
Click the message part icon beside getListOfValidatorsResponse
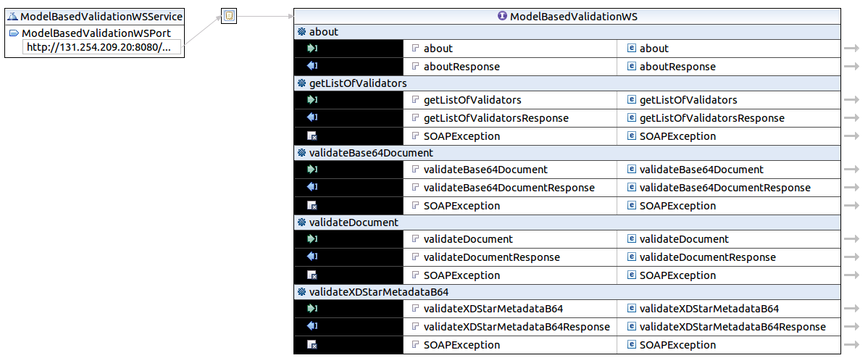415,118
